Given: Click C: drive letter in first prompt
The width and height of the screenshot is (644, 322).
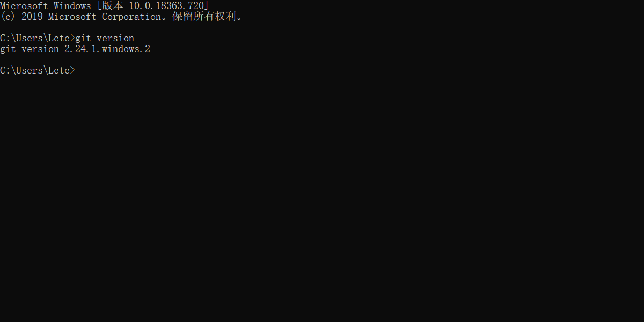Looking at the screenshot, I should (x=5, y=38).
